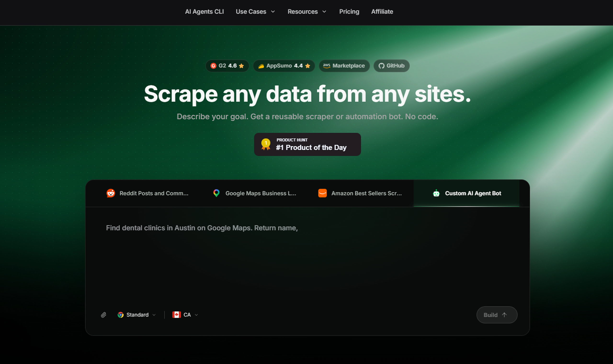Click the up arrow in Build button
Viewport: 613px width, 364px height.
(505, 315)
